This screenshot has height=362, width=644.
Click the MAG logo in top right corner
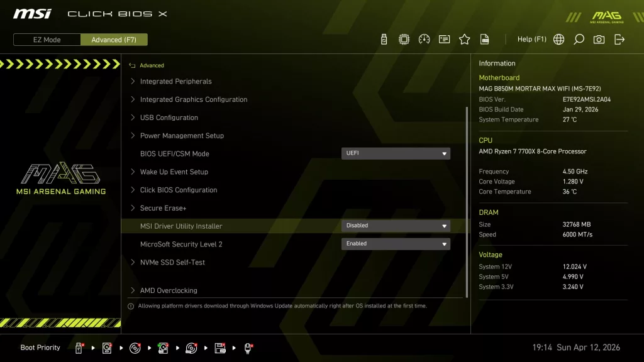pos(607,17)
